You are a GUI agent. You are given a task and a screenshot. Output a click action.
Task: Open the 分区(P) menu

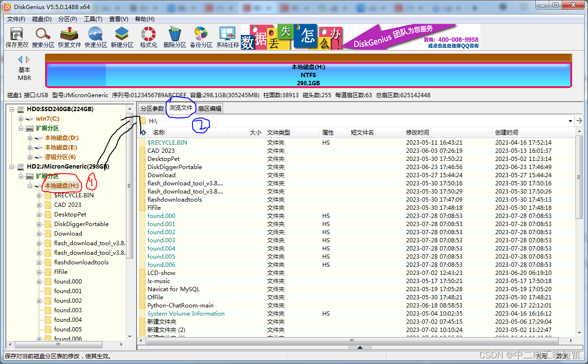coord(68,19)
